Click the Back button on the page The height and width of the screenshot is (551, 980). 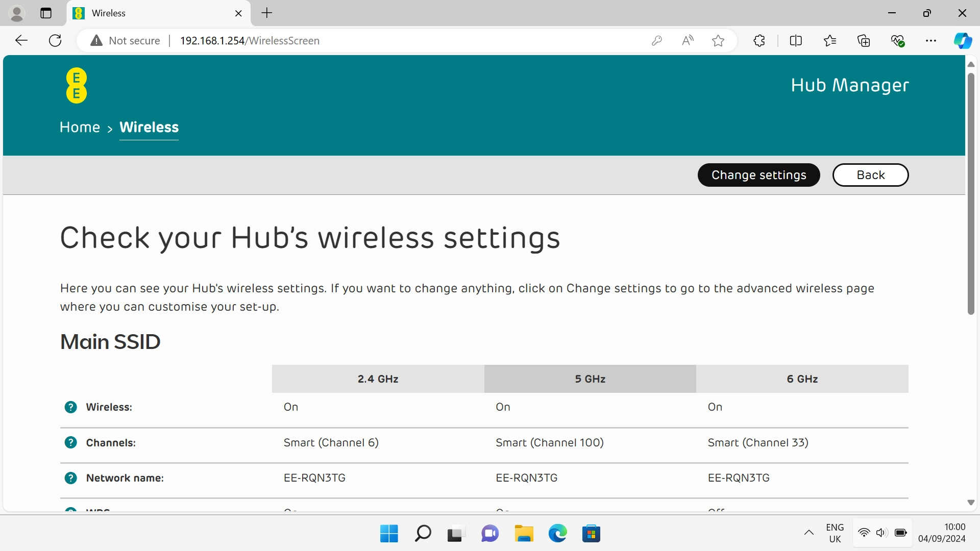tap(870, 174)
